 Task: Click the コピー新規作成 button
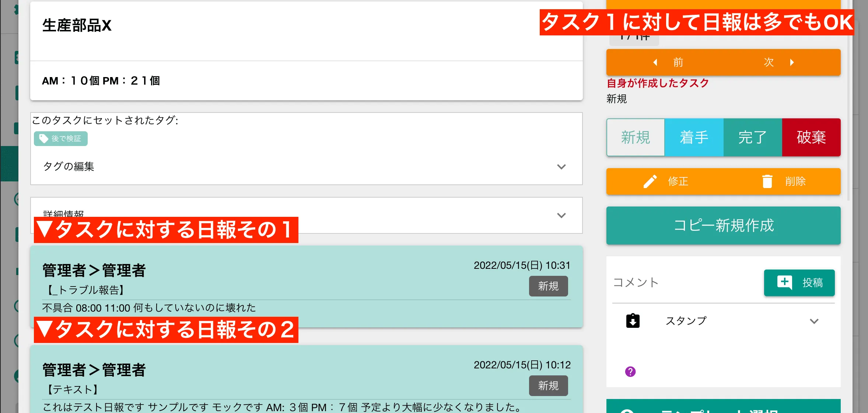(723, 225)
